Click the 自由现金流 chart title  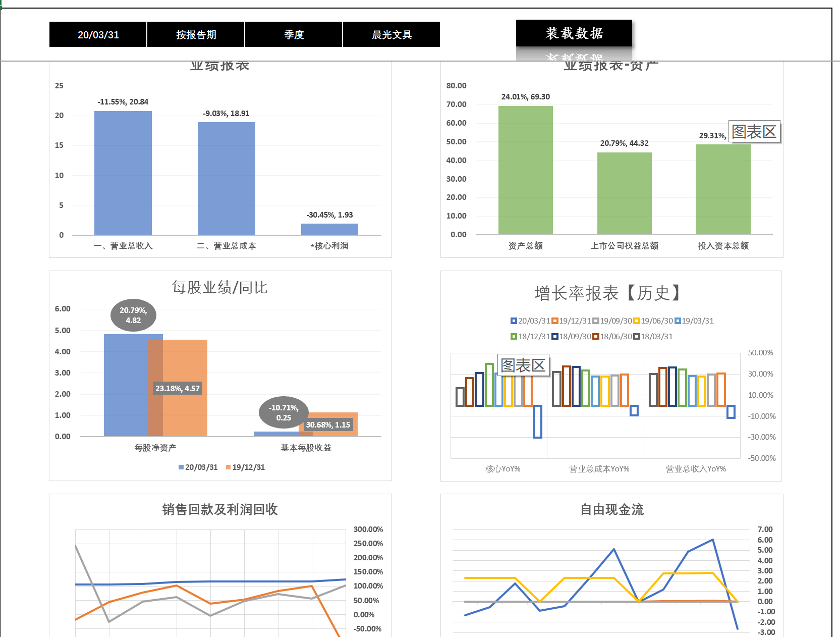(611, 509)
